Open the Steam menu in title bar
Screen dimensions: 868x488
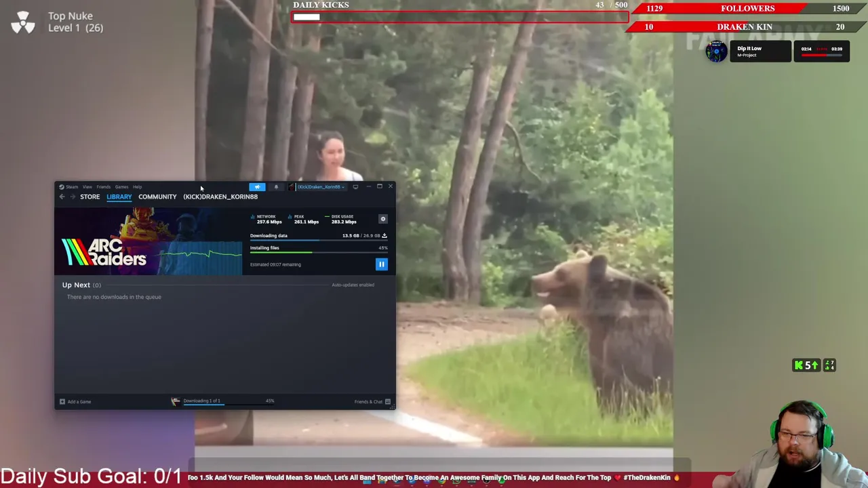[68, 187]
